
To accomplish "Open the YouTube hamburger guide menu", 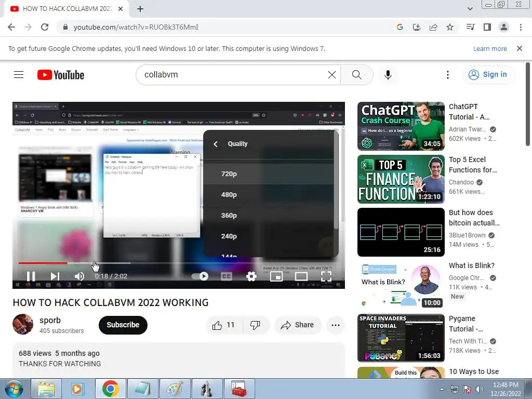I will pyautogui.click(x=19, y=75).
